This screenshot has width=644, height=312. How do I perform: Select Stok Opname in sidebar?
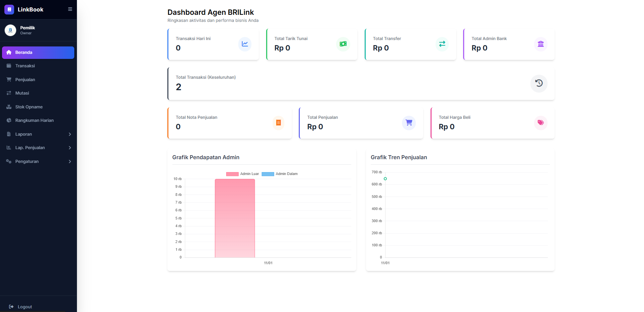pos(29,107)
